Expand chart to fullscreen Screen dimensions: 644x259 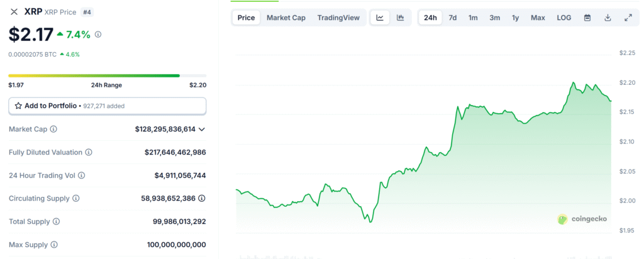(628, 18)
